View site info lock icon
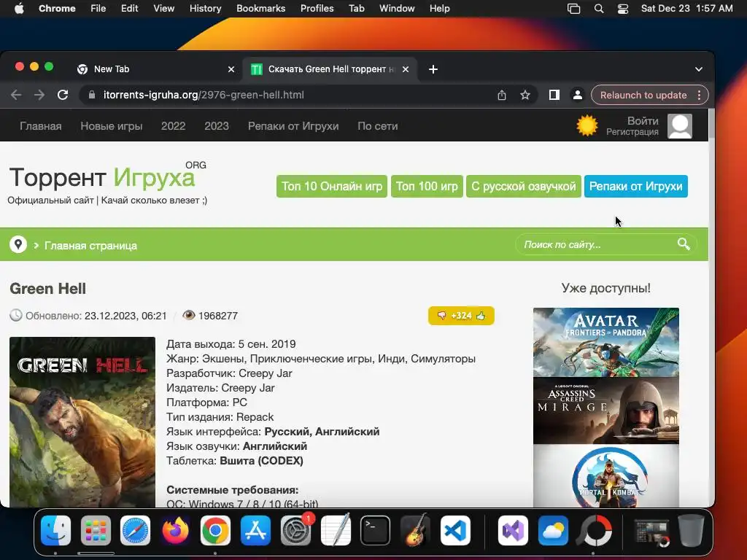747x560 pixels. click(x=92, y=95)
